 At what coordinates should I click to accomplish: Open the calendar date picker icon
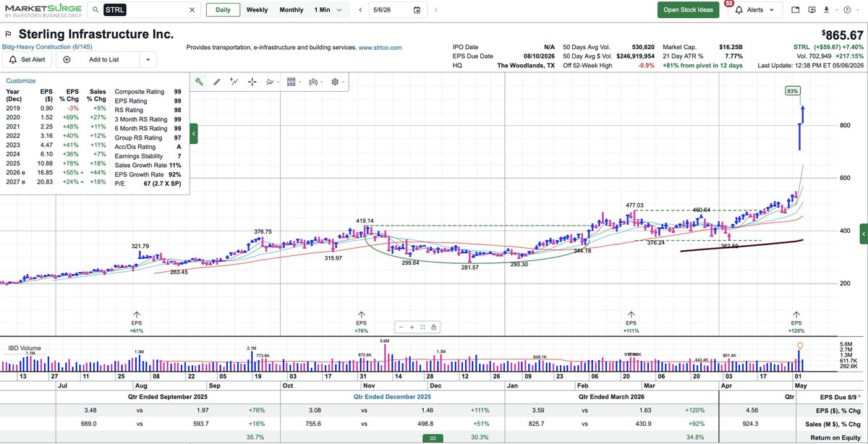click(x=417, y=10)
